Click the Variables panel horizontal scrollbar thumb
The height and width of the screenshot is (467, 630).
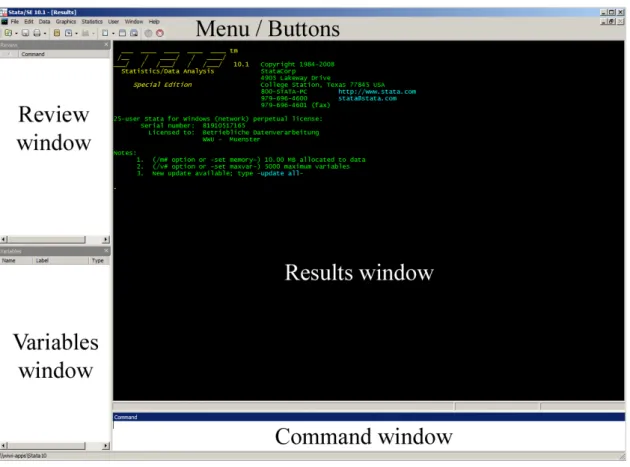(x=46, y=446)
